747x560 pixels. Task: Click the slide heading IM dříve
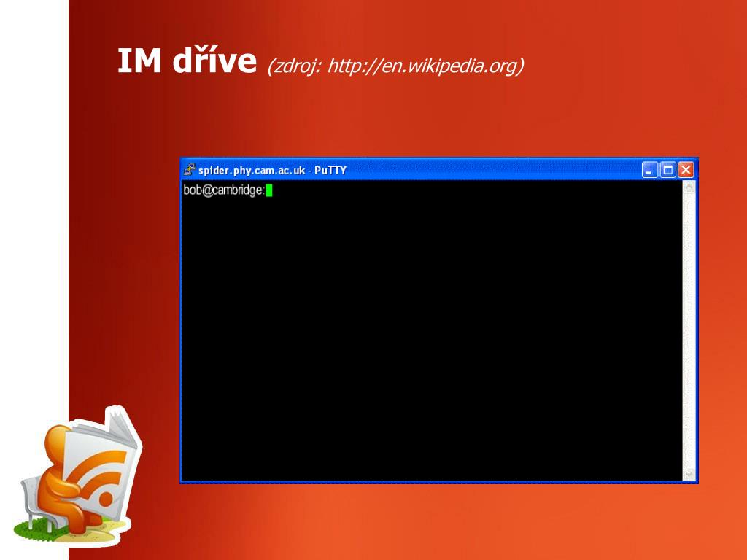point(187,61)
